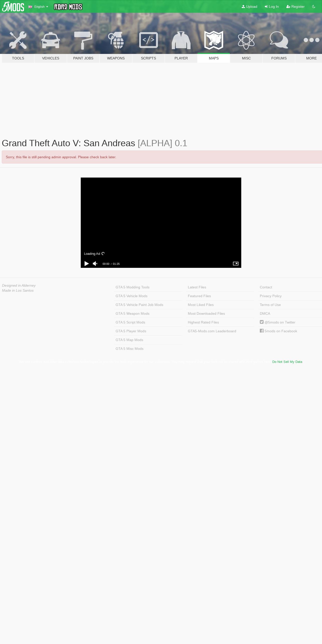Viewport: 322px width, 644px height.
Task: Click the Maps icon
Action: 214,40
